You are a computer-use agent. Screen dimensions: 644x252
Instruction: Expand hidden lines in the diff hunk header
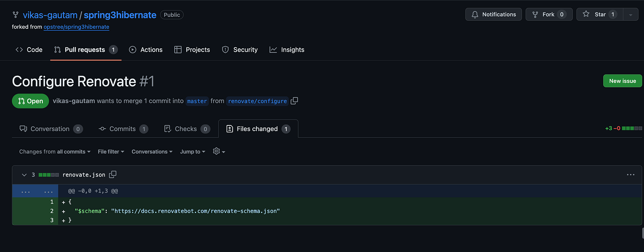tap(35, 191)
